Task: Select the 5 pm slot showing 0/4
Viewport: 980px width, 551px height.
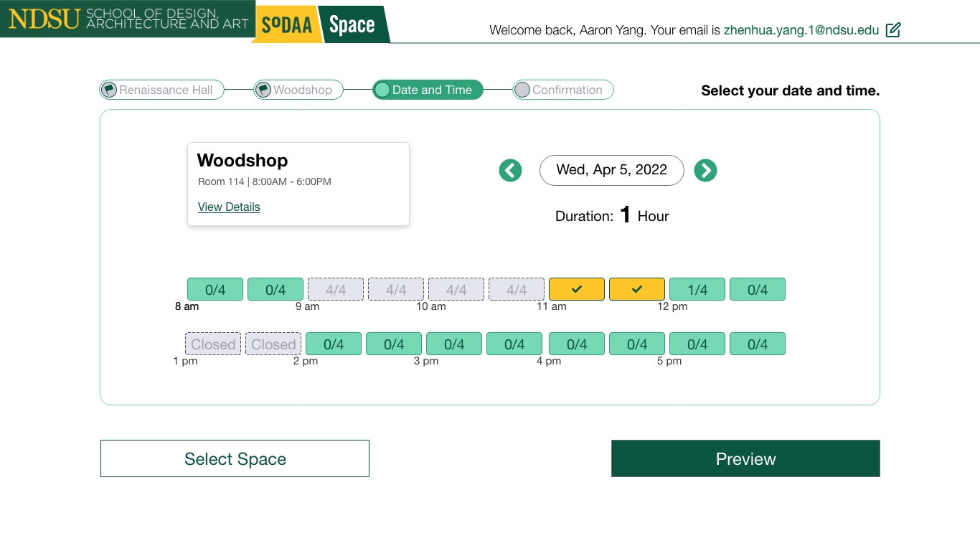Action: (697, 344)
